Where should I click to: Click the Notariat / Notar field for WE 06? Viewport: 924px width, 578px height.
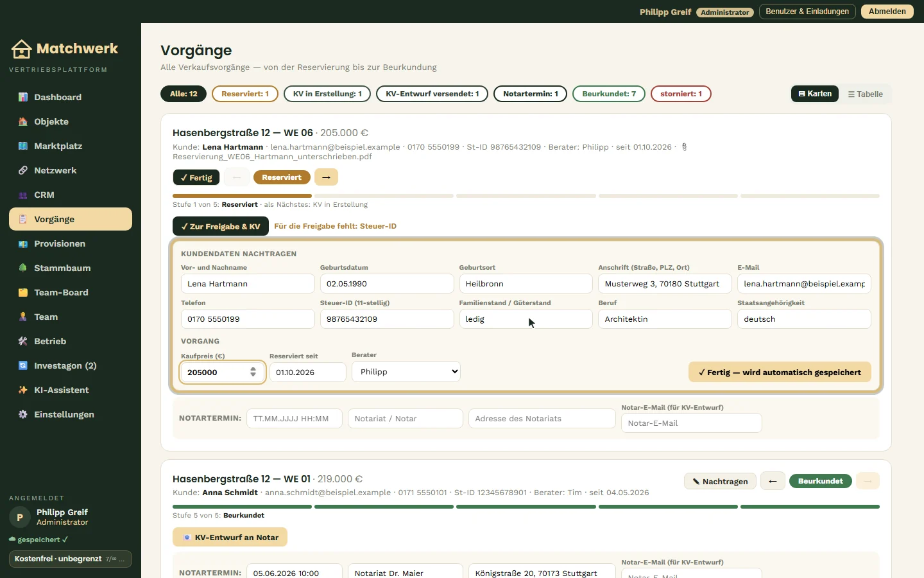(x=406, y=419)
